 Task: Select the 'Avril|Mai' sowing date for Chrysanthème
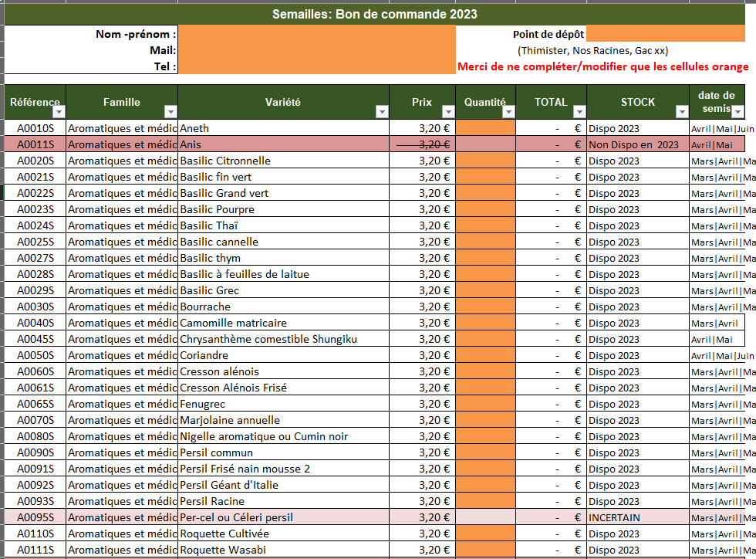pos(717,339)
